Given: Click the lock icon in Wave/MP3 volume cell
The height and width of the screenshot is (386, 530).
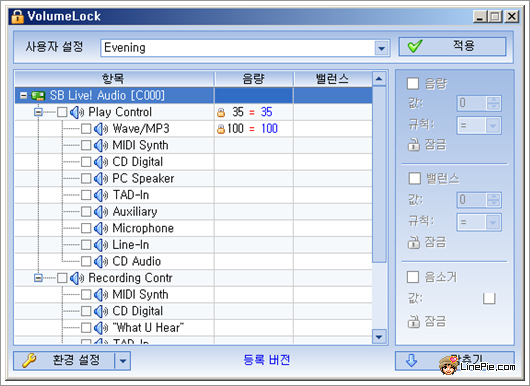Looking at the screenshot, I should click(x=221, y=129).
